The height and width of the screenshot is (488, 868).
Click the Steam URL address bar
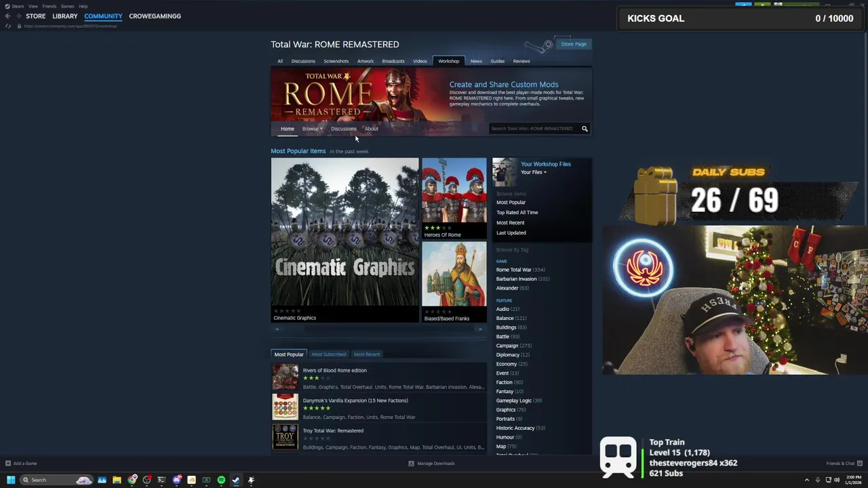(71, 26)
